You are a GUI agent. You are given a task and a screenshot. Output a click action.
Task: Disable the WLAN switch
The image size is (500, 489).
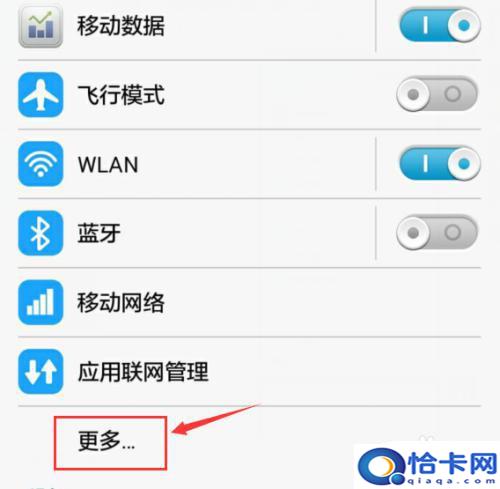(440, 164)
